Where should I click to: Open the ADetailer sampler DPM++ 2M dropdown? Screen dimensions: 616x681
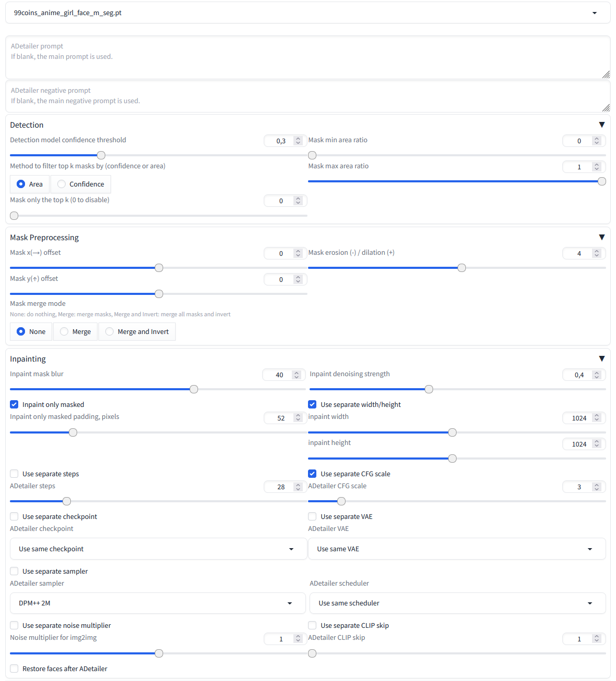click(x=290, y=603)
